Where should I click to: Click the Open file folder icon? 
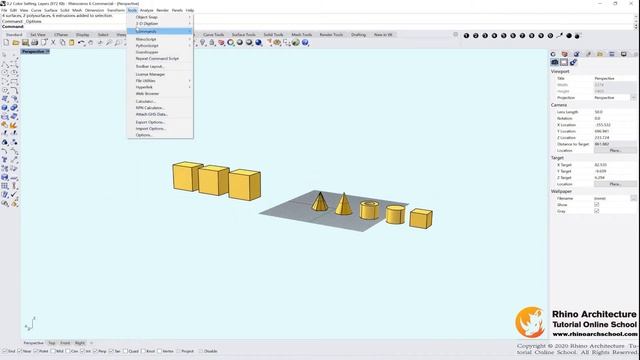16,42
